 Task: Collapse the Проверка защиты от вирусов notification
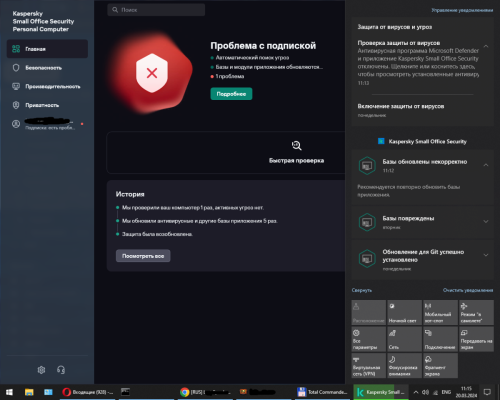(x=486, y=46)
